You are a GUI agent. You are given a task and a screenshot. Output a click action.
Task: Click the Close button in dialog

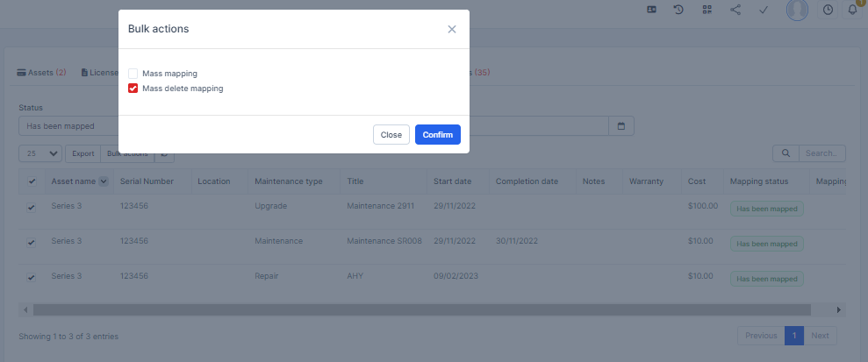391,135
